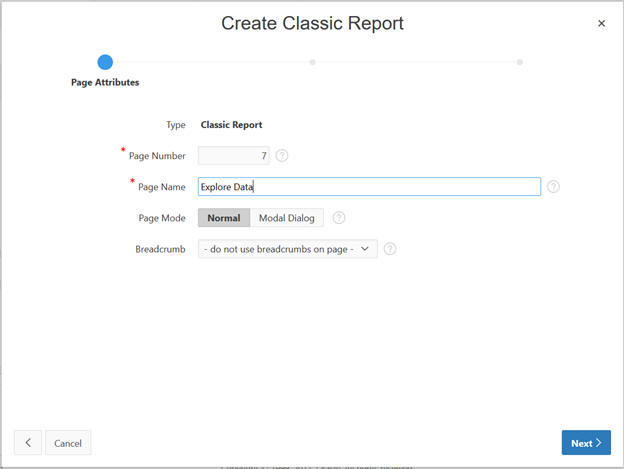Screen dimensions: 624x469
Task: Click the third wizard step dot
Action: coord(520,62)
